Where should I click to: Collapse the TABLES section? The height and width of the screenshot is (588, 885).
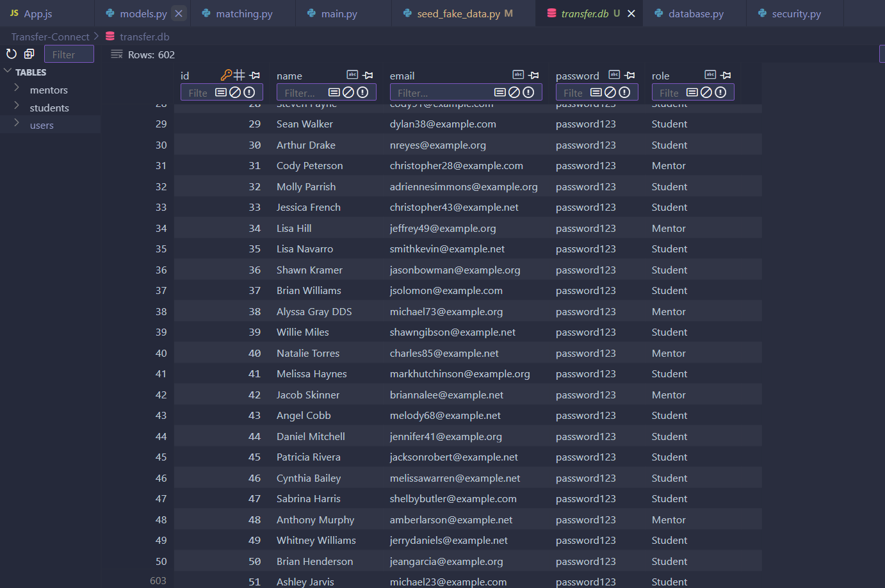[8, 72]
